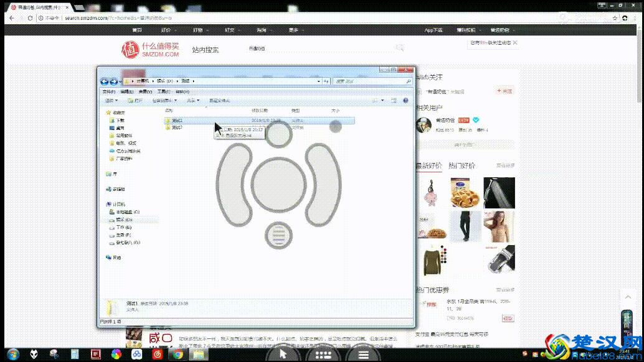Expand the address bar history dropdown

click(319, 81)
